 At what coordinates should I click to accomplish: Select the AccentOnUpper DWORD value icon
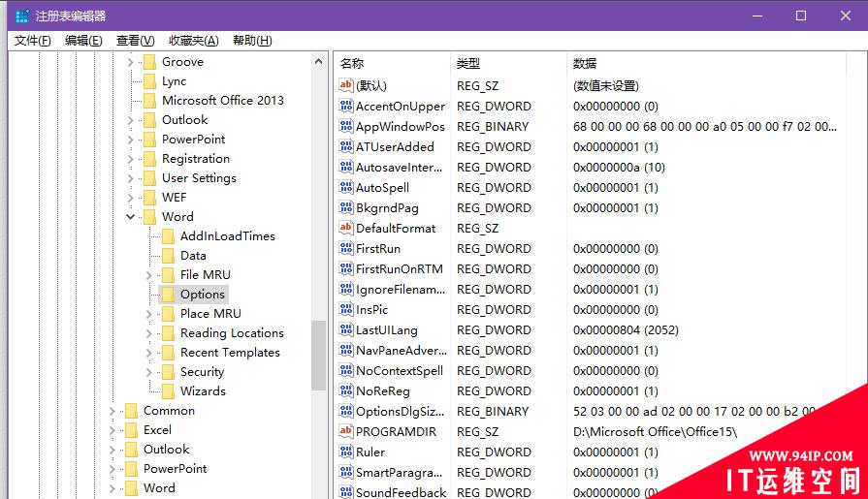click(x=346, y=106)
